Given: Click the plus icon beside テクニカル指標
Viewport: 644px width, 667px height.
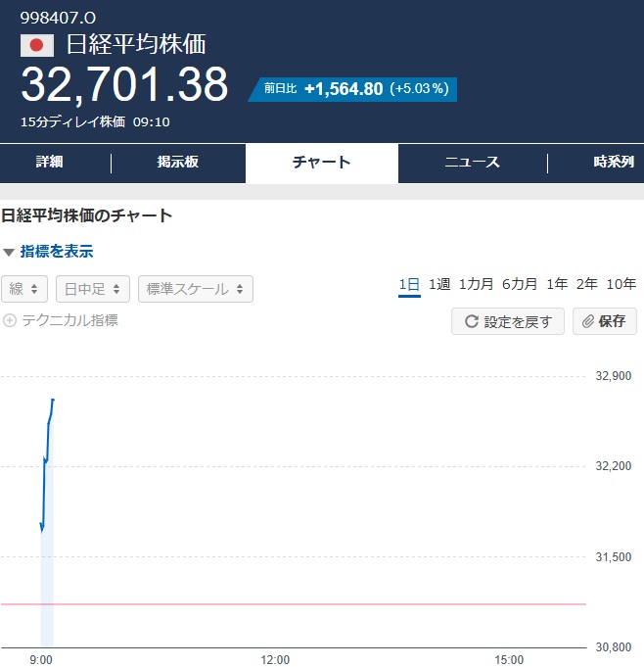Looking at the screenshot, I should coord(10,320).
